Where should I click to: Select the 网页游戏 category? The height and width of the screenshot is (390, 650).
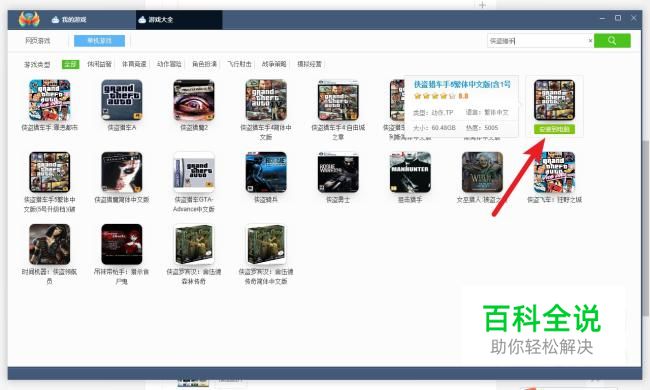coord(37,41)
